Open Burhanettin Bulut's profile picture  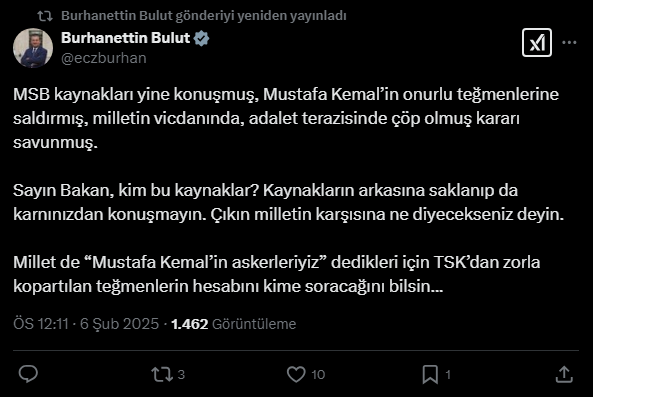click(x=33, y=48)
